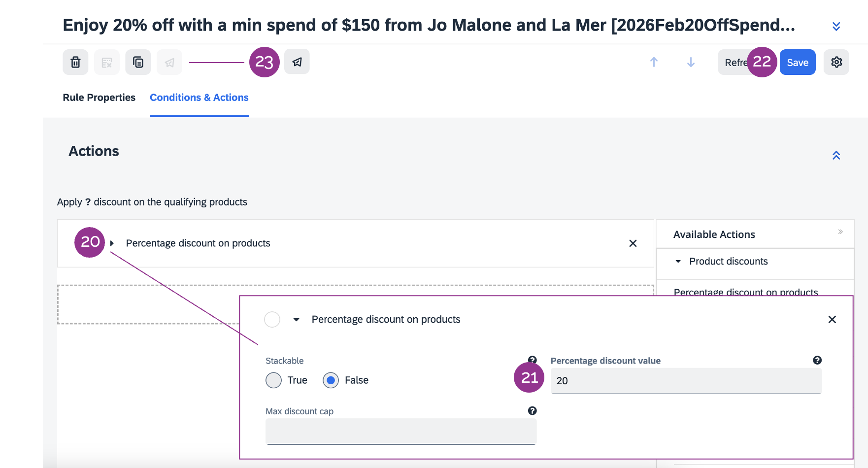Screen dimensions: 868x468
Task: Collapse the Product discounts group
Action: pos(678,262)
